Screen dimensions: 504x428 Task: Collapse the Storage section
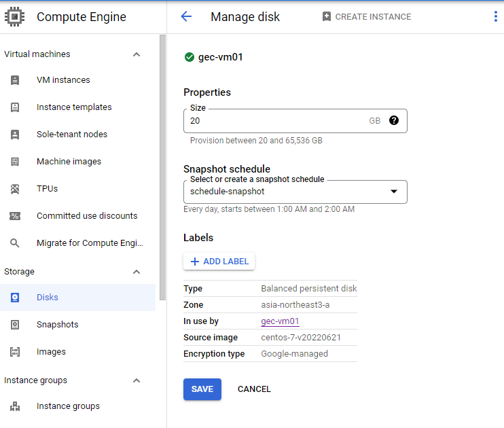coord(137,272)
